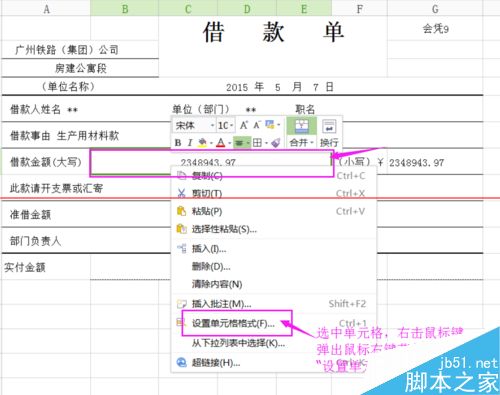The width and height of the screenshot is (500, 395).
Task: Click the hyperlink (超链接) globe icon
Action: 181,362
